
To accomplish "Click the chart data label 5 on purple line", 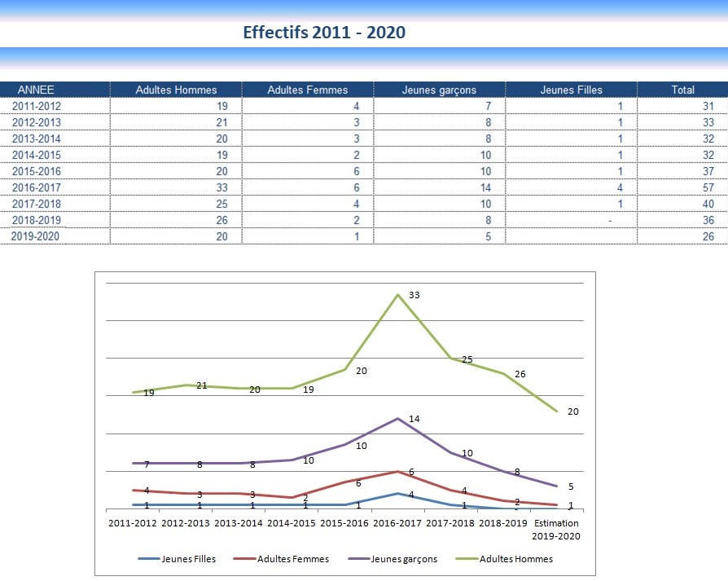I will 571,486.
